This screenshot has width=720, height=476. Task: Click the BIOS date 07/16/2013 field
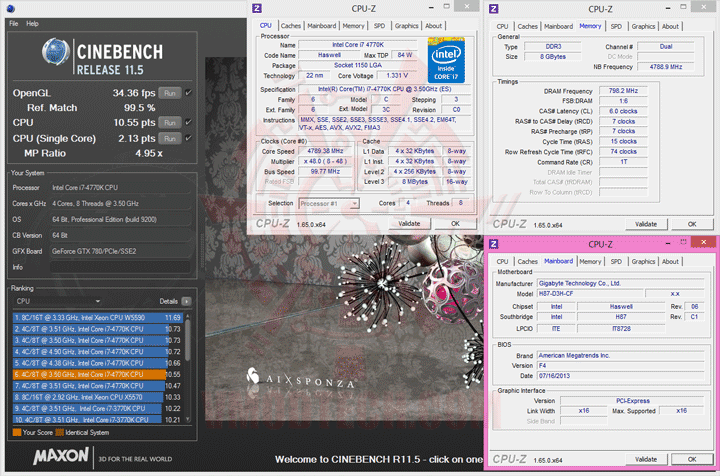tap(620, 375)
